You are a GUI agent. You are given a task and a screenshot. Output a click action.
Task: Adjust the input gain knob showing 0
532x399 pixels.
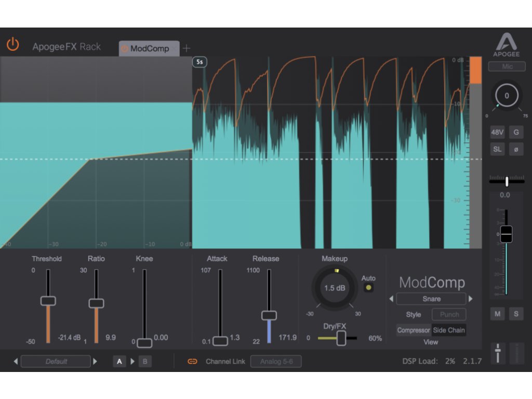coord(507,96)
